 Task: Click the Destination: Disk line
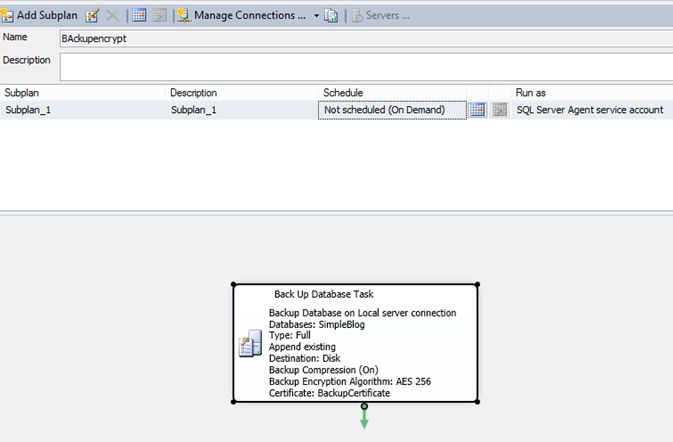pyautogui.click(x=305, y=358)
